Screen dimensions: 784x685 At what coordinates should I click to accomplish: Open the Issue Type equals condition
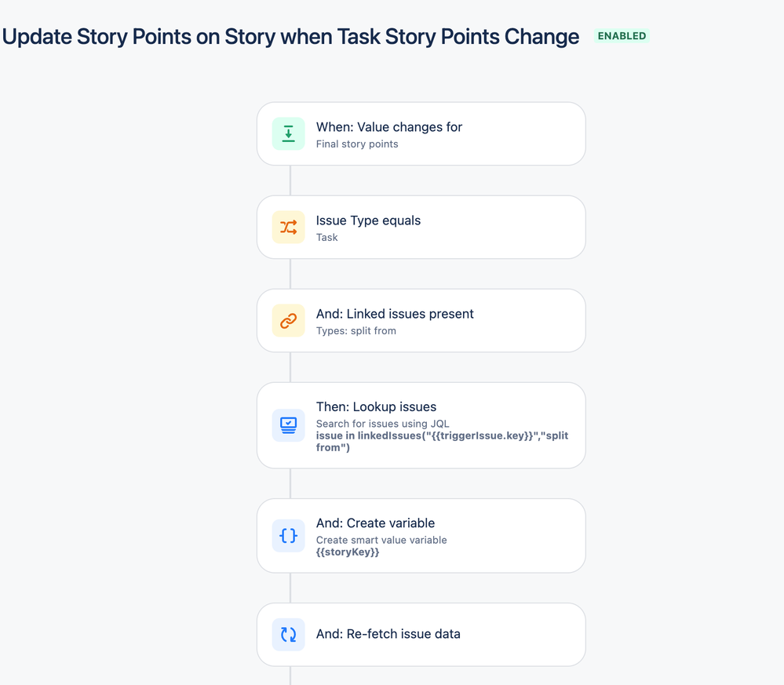(x=421, y=227)
